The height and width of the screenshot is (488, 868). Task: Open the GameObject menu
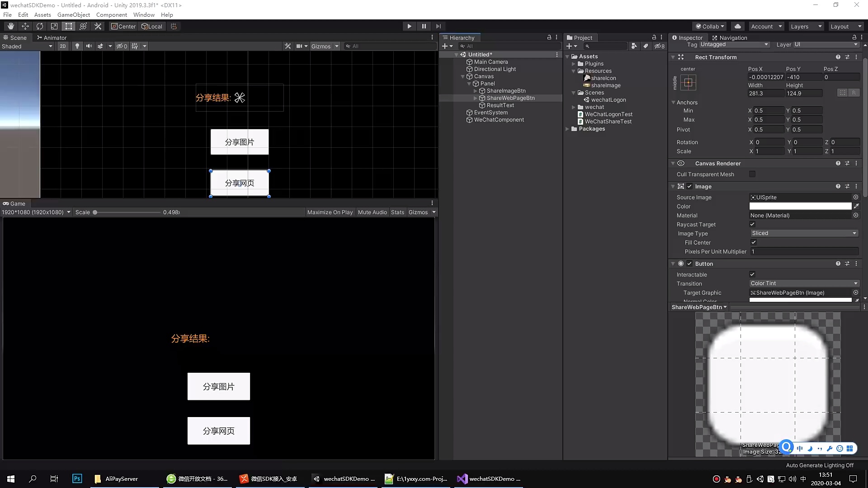pos(74,14)
